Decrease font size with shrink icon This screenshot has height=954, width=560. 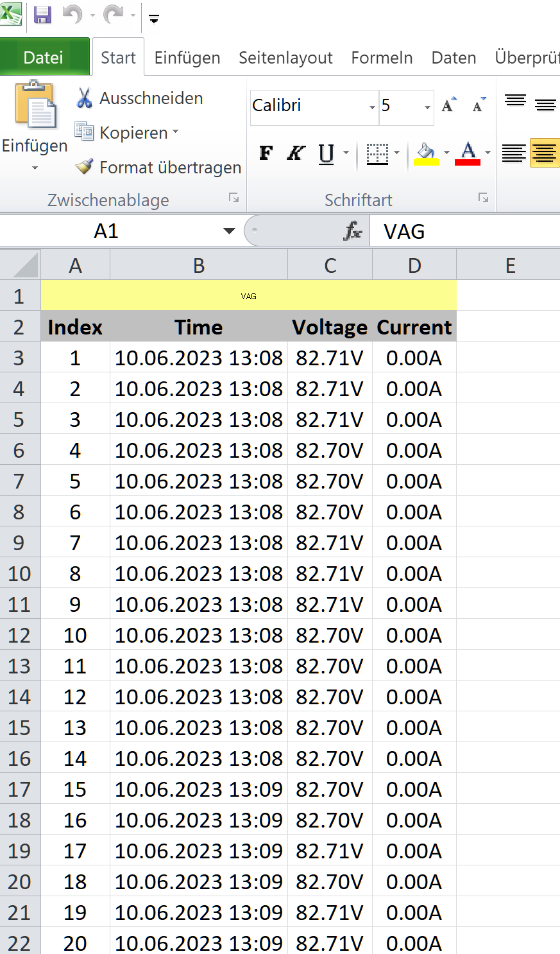[479, 105]
